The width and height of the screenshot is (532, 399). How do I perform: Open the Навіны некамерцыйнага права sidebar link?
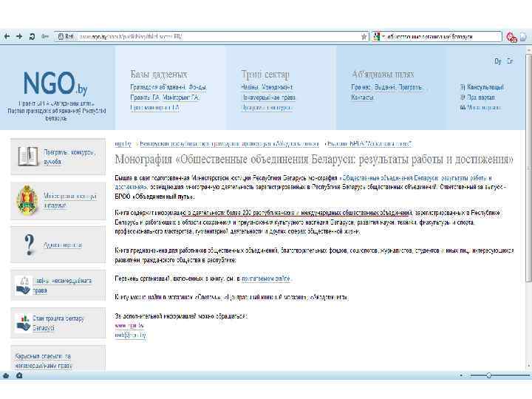[62, 286]
